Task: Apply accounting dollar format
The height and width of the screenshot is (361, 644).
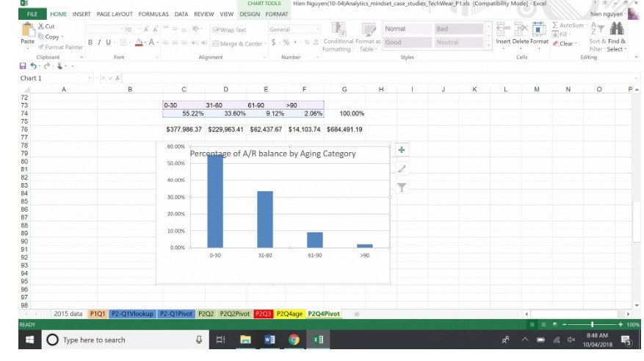Action: tap(274, 42)
